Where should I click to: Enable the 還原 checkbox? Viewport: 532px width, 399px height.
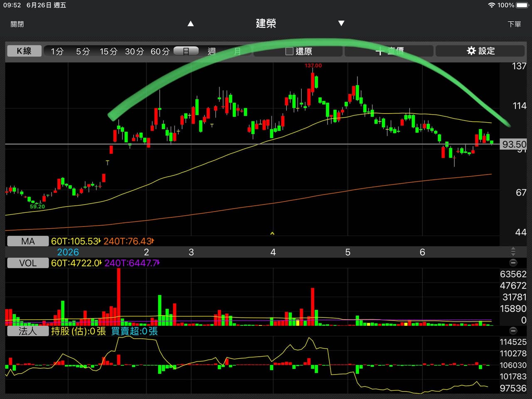[289, 51]
